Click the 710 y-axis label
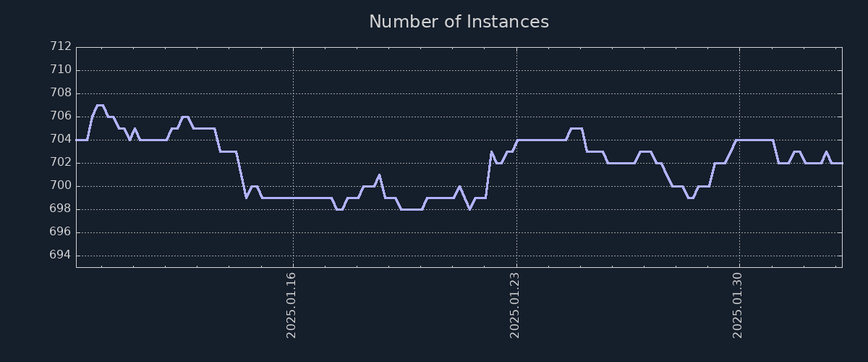868x362 pixels. pyautogui.click(x=61, y=70)
